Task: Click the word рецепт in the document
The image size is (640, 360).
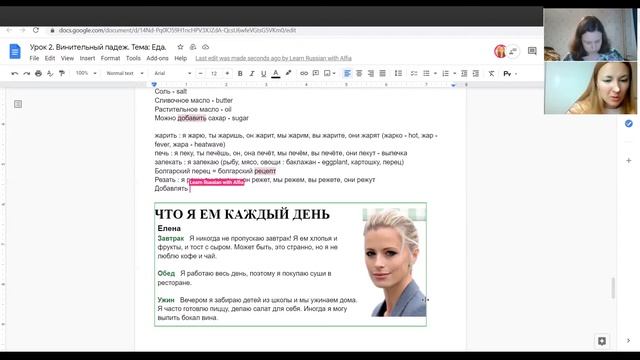Action: 265,171
